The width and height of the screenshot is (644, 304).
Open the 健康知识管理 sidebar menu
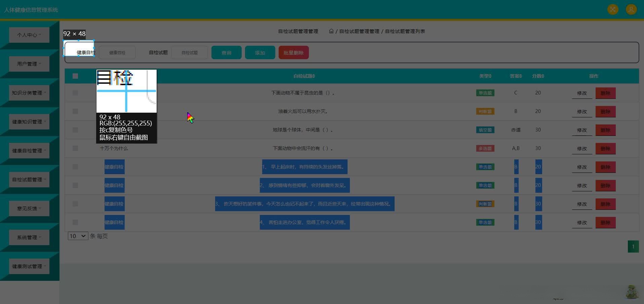29,122
